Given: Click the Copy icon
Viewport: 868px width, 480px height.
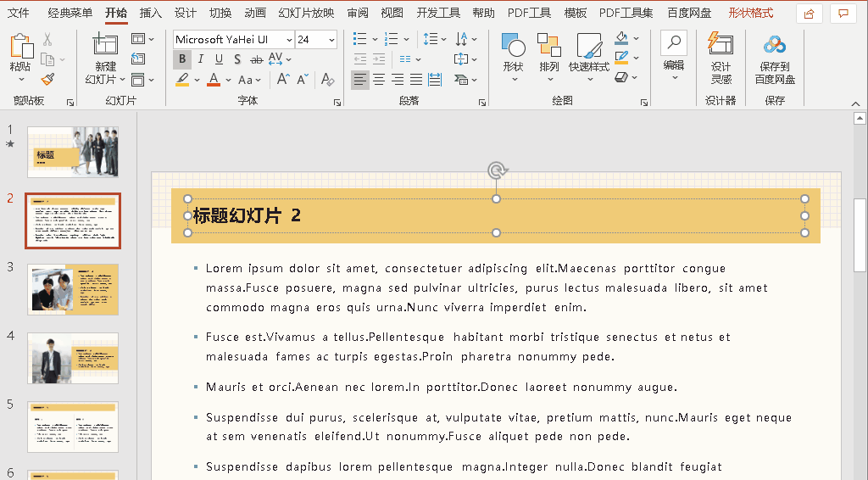Looking at the screenshot, I should [x=47, y=59].
